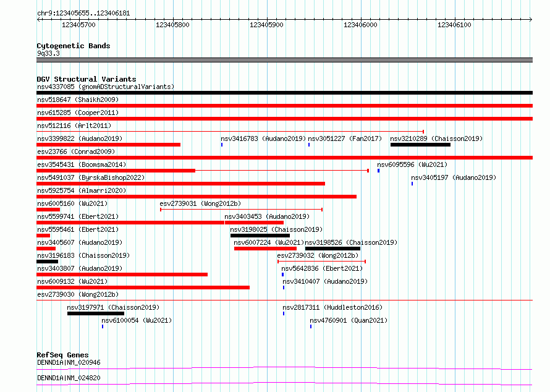Screen dimensions: 550x392
Task: Click ruler position 123406000
Action: 360,25
